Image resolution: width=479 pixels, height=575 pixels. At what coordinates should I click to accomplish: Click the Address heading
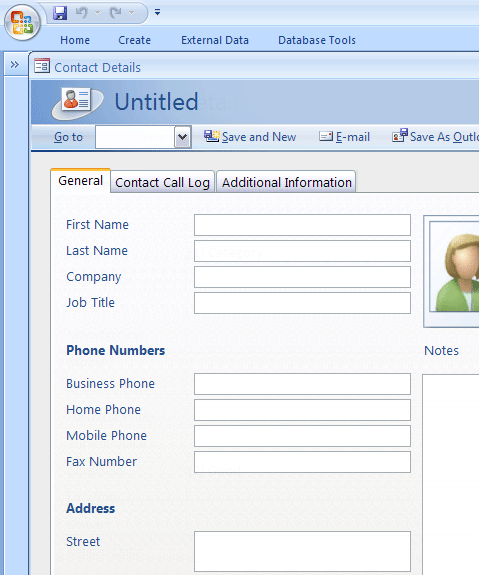(91, 509)
